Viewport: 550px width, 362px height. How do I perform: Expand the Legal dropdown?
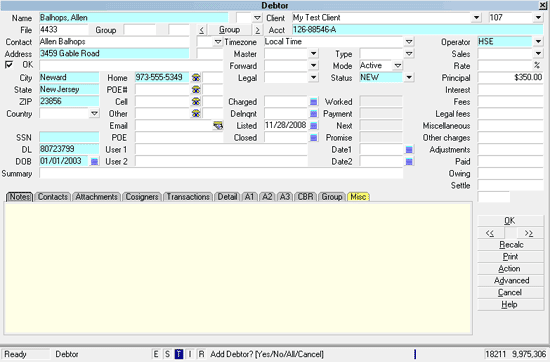(314, 78)
